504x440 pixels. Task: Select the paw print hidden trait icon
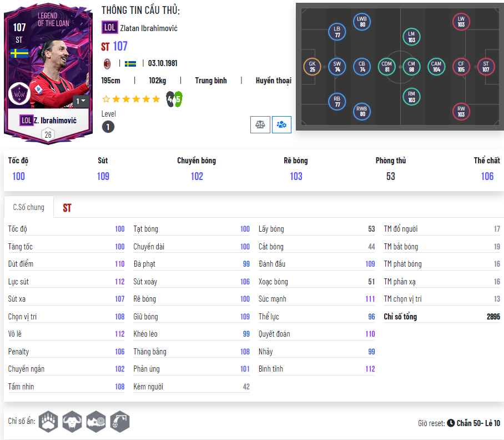click(x=48, y=421)
